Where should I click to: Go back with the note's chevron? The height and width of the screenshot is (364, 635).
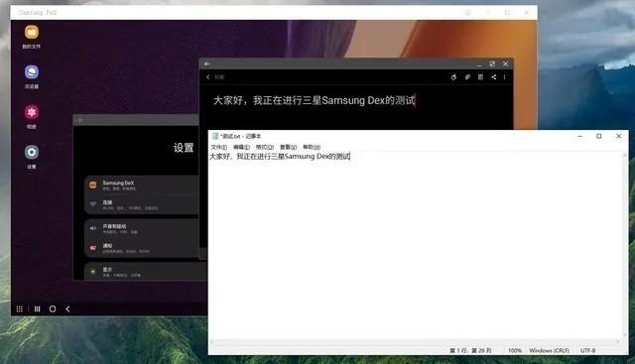(x=208, y=77)
